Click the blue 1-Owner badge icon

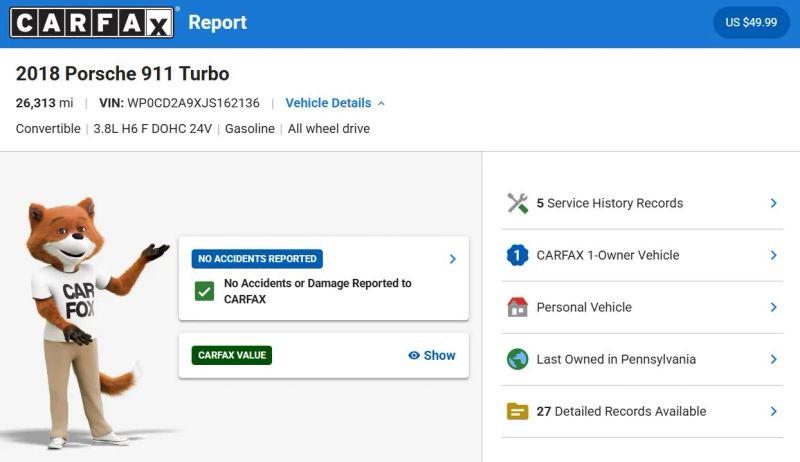pos(517,255)
